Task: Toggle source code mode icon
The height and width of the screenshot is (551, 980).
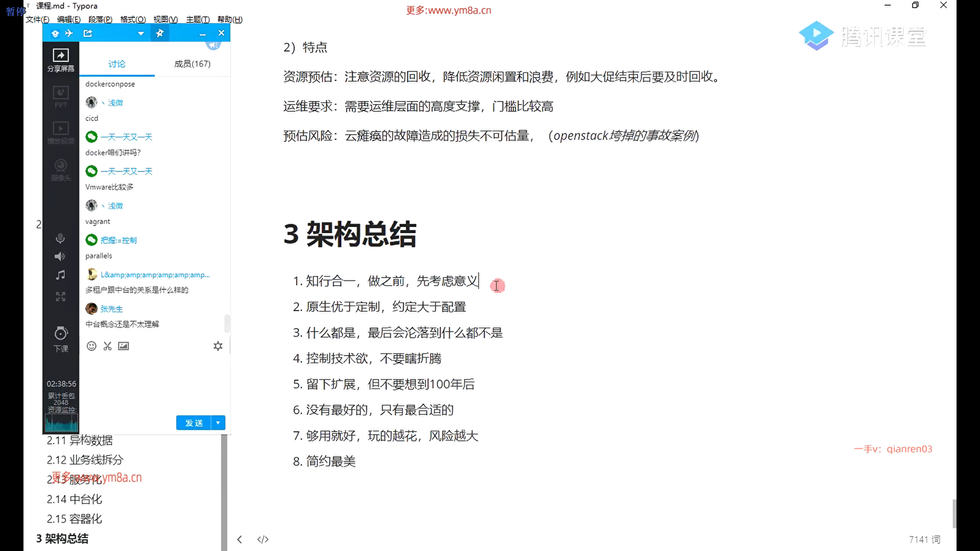Action: (x=263, y=539)
